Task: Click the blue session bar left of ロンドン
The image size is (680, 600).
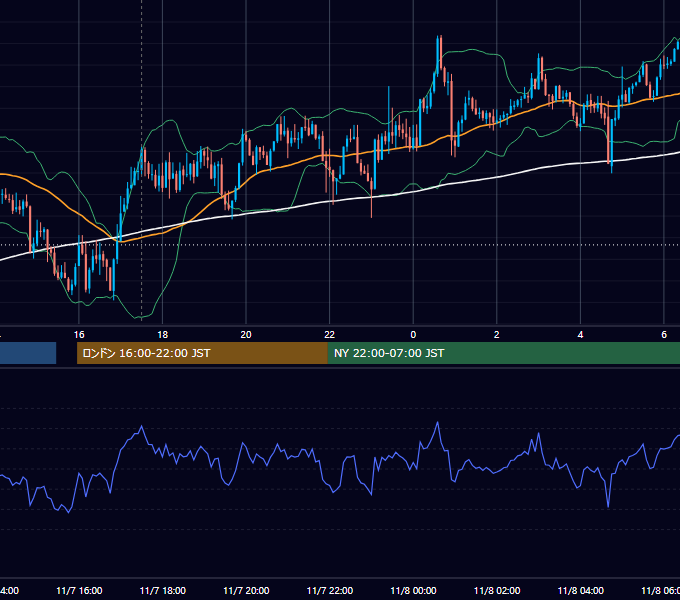Action: pos(28,353)
